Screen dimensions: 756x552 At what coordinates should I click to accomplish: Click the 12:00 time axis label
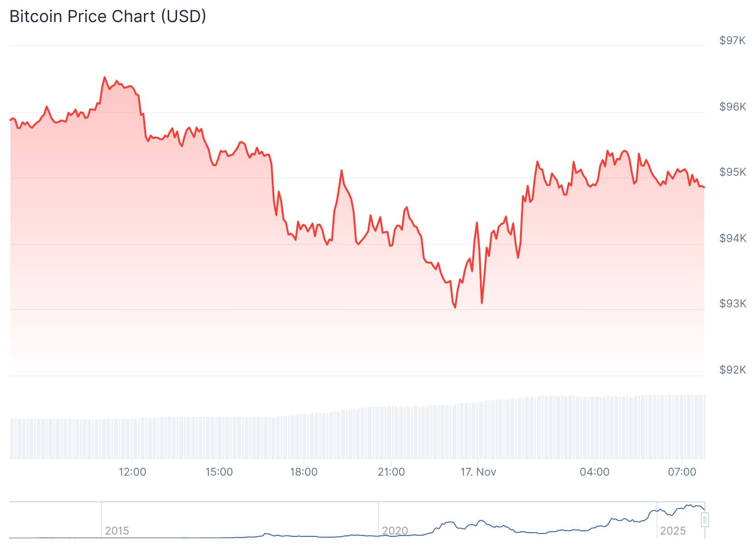click(x=132, y=472)
